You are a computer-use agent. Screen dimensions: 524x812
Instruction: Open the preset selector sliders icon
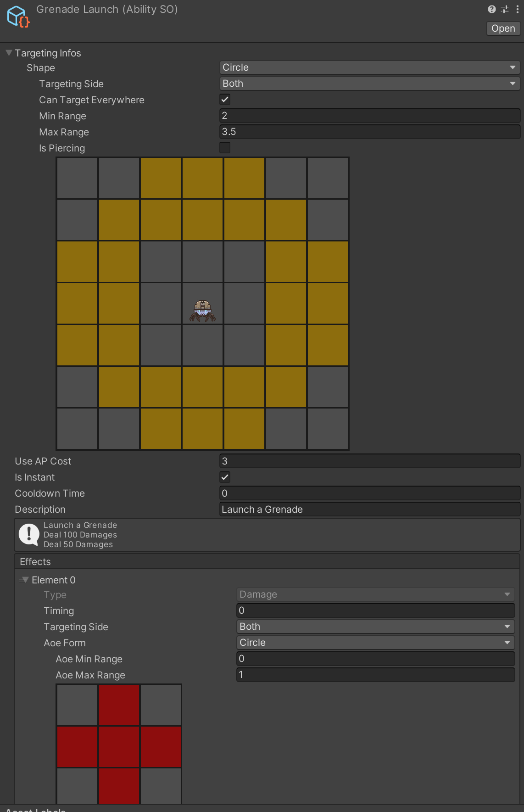click(x=505, y=9)
